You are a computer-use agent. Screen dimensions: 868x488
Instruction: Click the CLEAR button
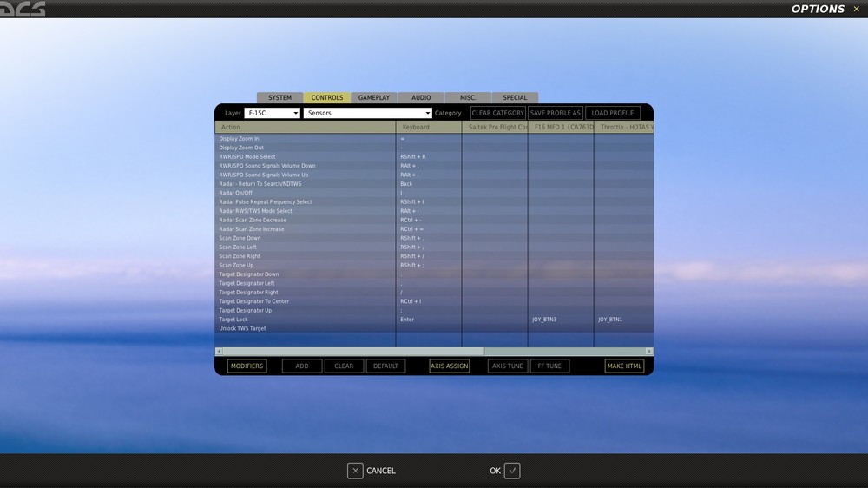point(344,366)
